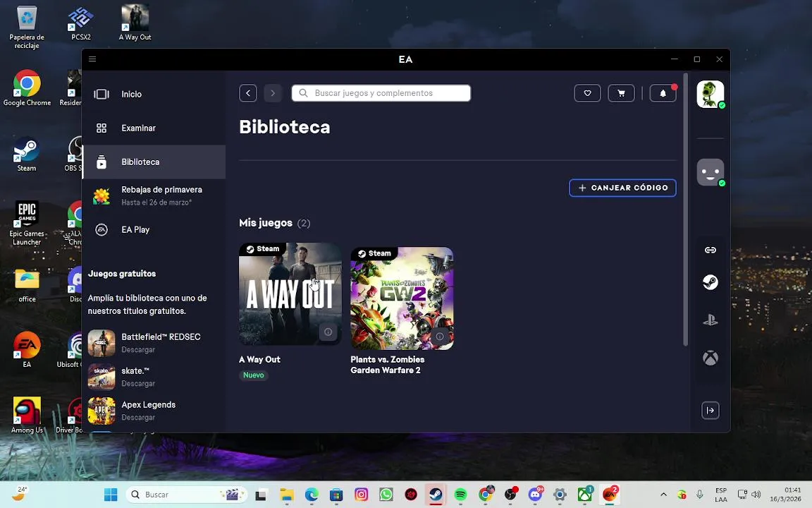Select the office folder on the desktop
Screen dimensions: 812x508
click(27, 285)
